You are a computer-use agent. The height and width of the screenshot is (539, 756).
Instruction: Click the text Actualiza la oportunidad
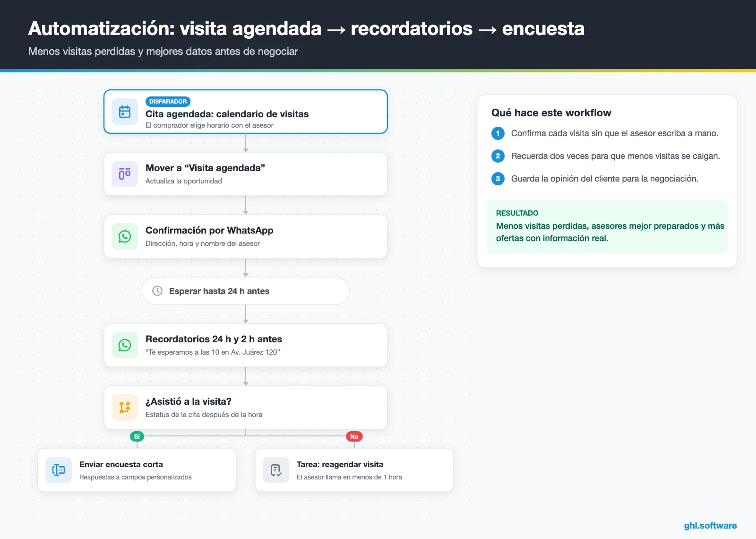[x=184, y=181]
